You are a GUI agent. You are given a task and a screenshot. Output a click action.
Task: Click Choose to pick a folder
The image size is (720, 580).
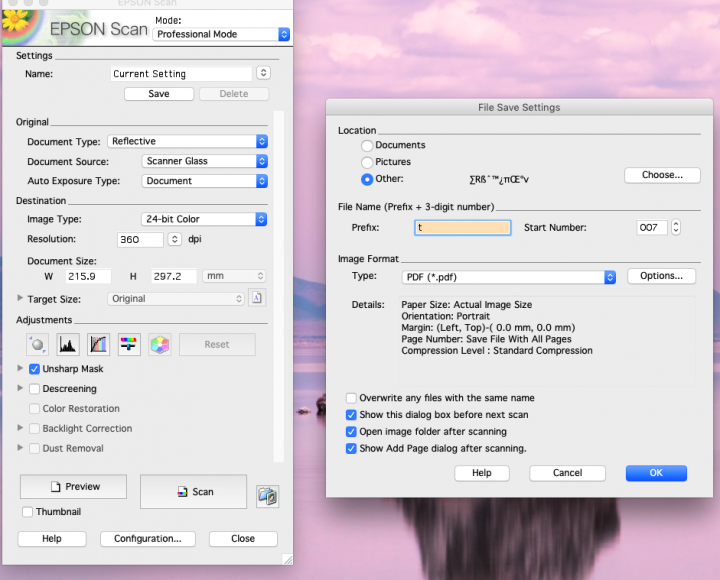click(x=662, y=175)
